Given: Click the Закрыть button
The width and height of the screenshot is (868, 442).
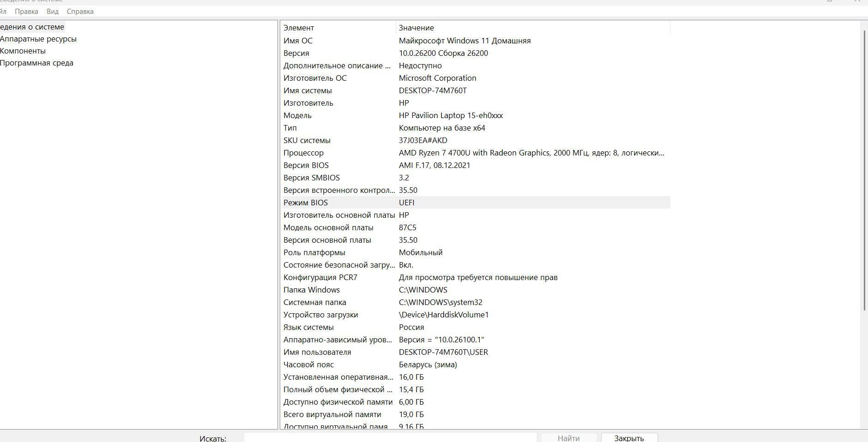Looking at the screenshot, I should (629, 438).
